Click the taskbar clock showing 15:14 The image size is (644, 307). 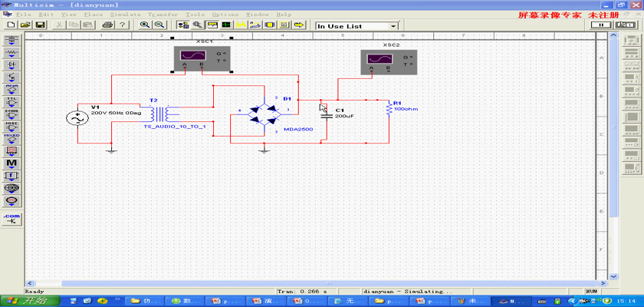(x=627, y=302)
